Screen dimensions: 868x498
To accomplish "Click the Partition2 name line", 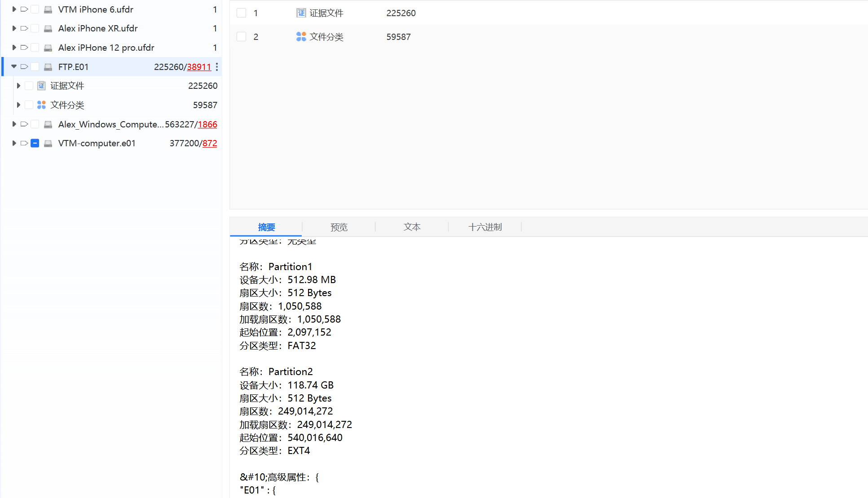I will pyautogui.click(x=276, y=372).
